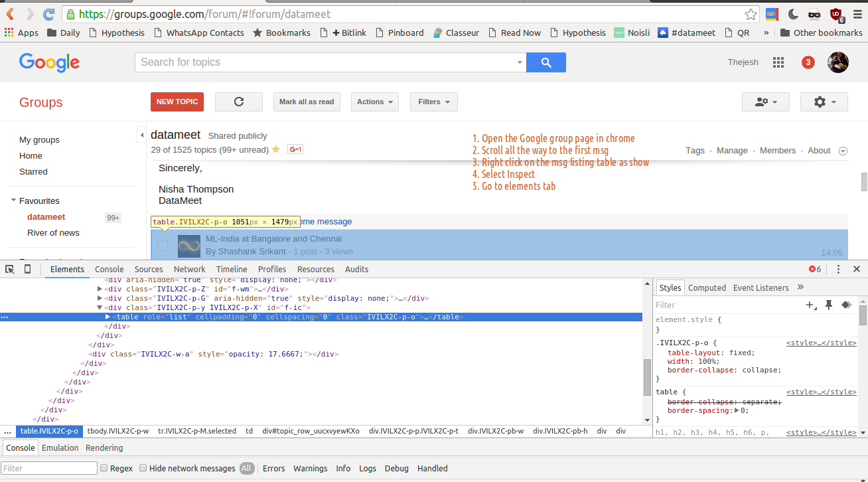Click the G+1 button
The image size is (868, 482).
[x=295, y=149]
